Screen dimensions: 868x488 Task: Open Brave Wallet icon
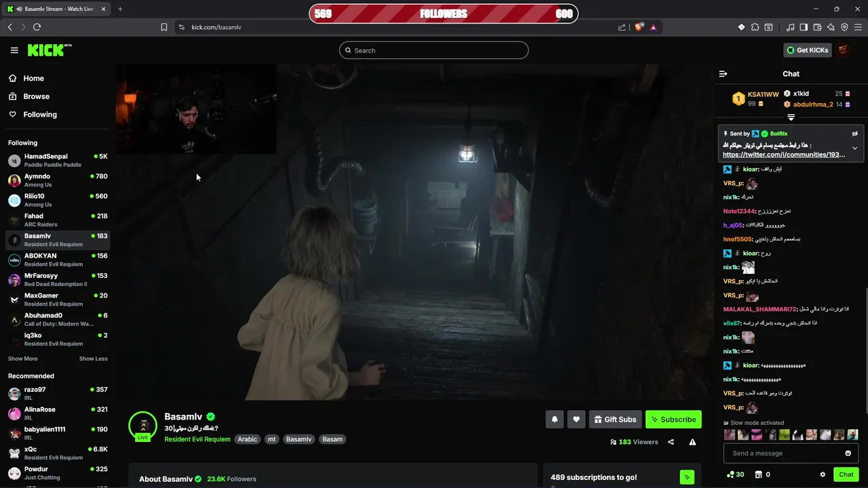[817, 27]
